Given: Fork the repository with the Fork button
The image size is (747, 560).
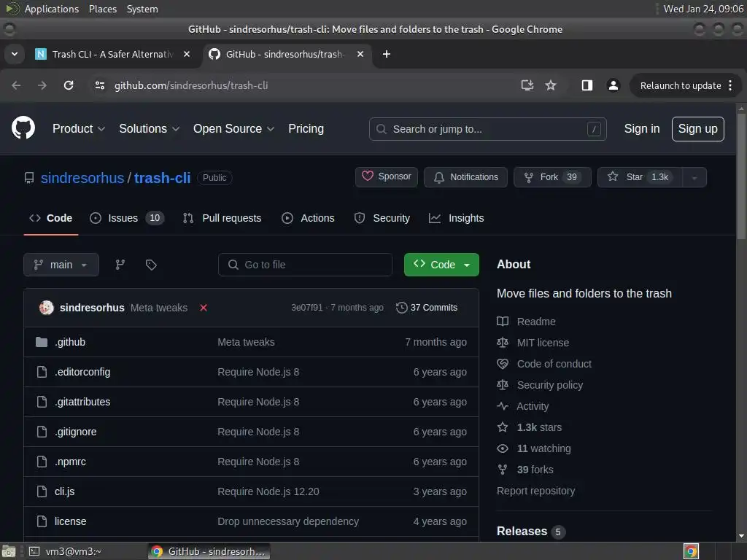Looking at the screenshot, I should 552,177.
